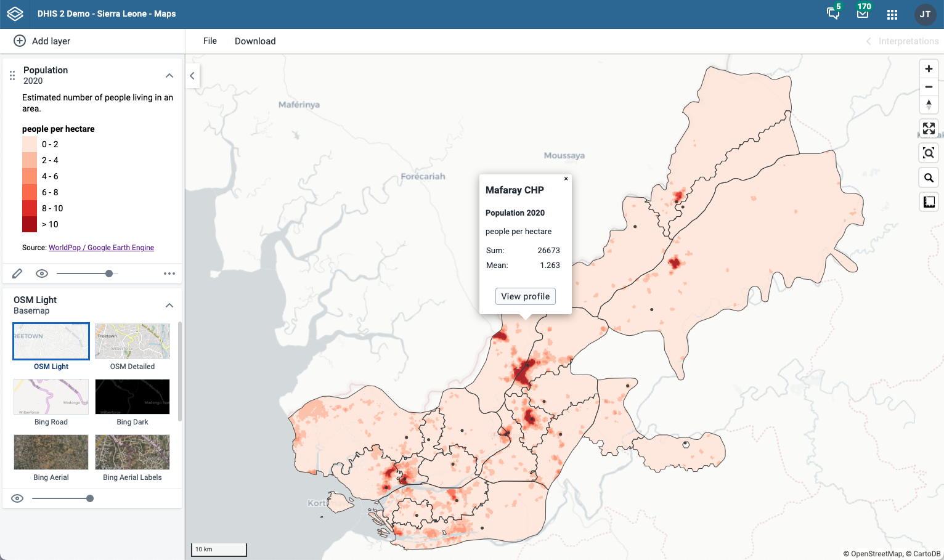Collapse the Population layer card
944x560 pixels.
pyautogui.click(x=169, y=75)
